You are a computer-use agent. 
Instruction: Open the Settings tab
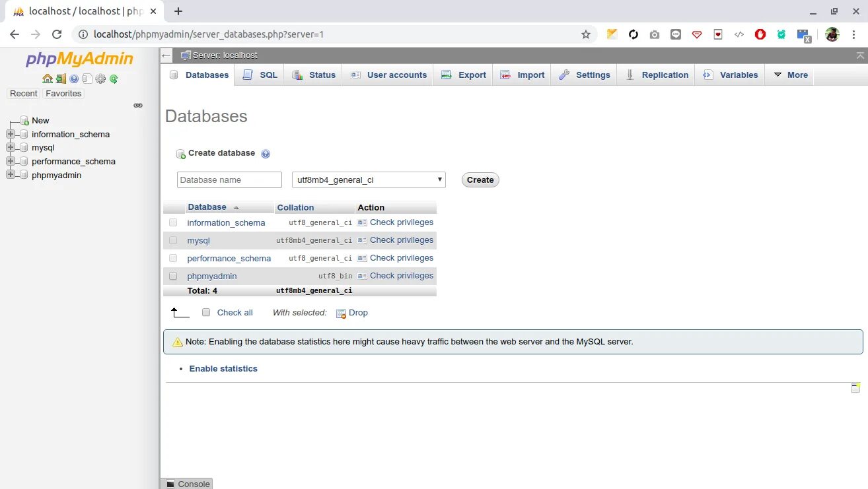[585, 75]
